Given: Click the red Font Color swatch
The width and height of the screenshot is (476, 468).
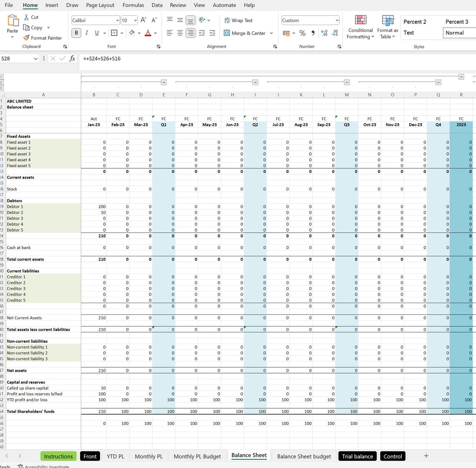Looking at the screenshot, I should pyautogui.click(x=147, y=35).
